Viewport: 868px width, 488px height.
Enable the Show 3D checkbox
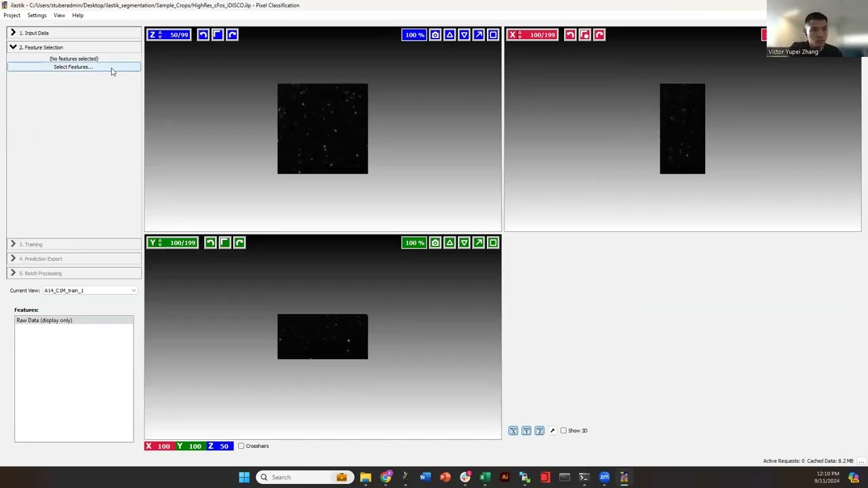click(x=564, y=430)
